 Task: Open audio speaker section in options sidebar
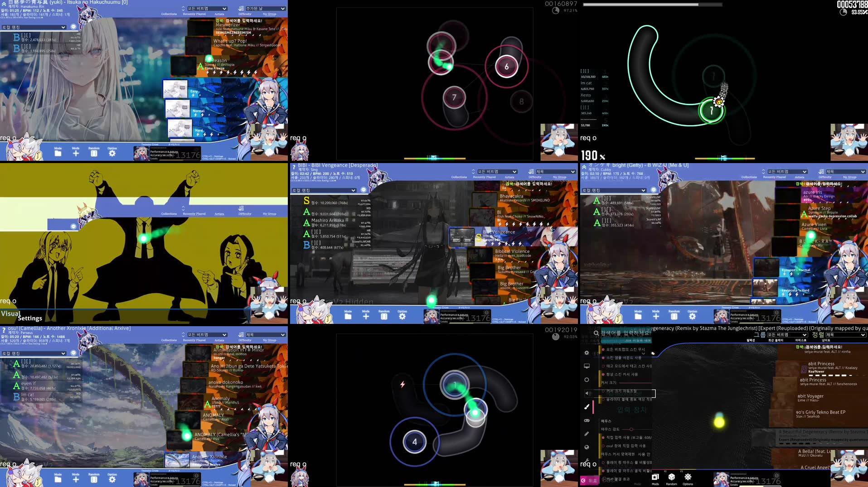tap(587, 393)
